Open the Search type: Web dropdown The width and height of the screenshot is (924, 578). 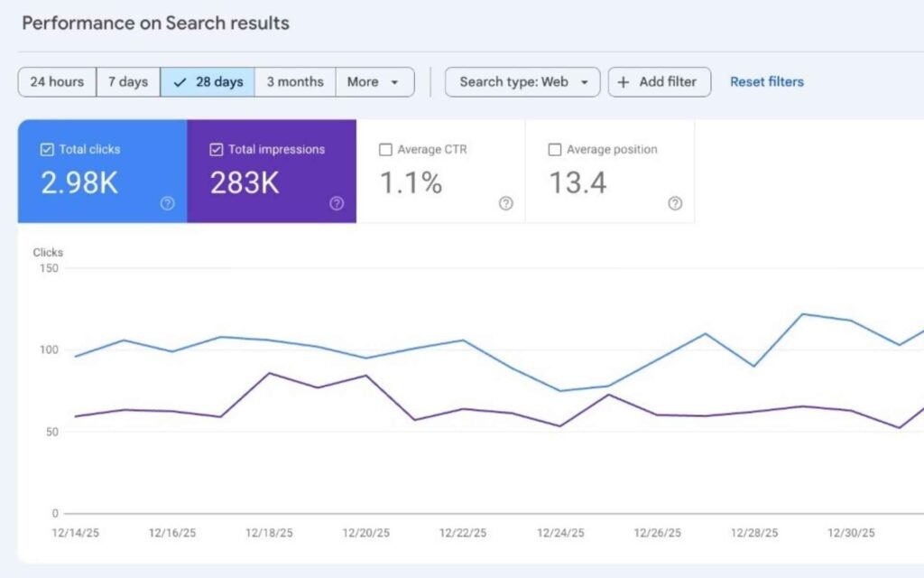click(522, 81)
